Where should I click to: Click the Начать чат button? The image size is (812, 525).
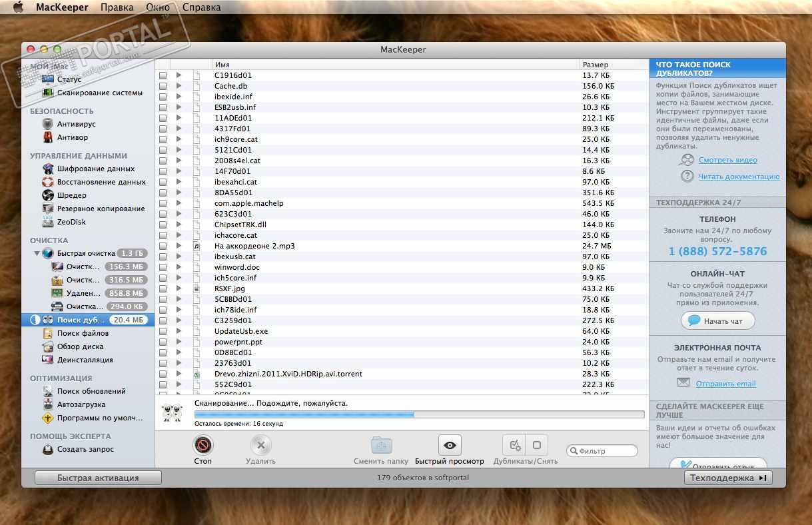(x=718, y=321)
